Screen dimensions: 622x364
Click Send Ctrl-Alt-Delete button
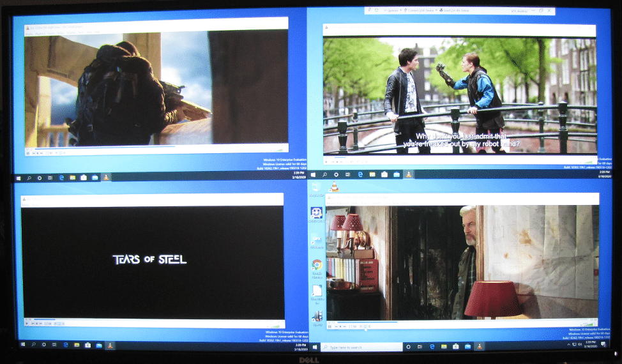point(454,10)
